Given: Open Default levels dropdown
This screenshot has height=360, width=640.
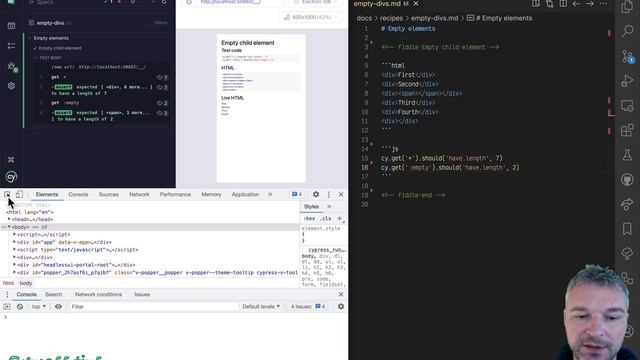Looking at the screenshot, I should click(261, 307).
